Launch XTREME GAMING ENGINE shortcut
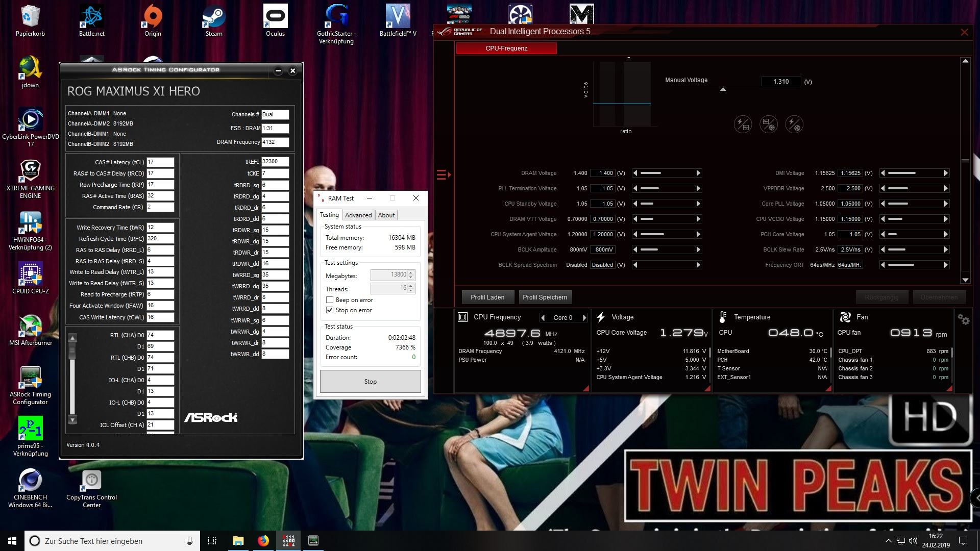Viewport: 980px width, 551px height. click(30, 179)
